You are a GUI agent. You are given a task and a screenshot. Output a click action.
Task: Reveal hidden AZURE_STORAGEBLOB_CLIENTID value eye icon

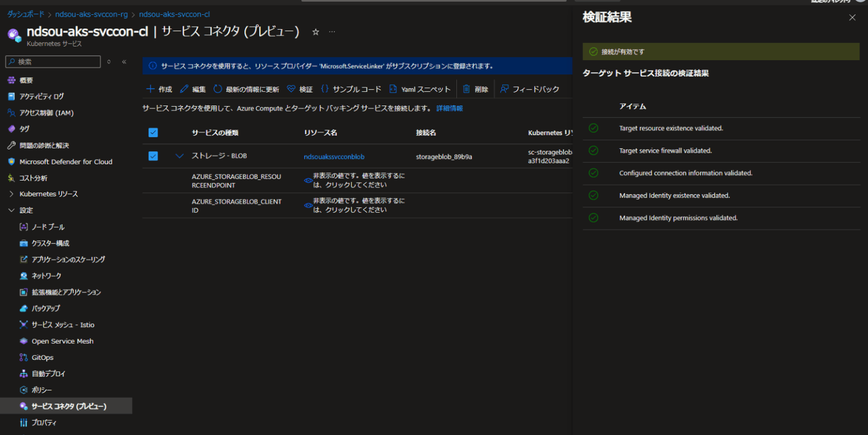[x=308, y=205]
